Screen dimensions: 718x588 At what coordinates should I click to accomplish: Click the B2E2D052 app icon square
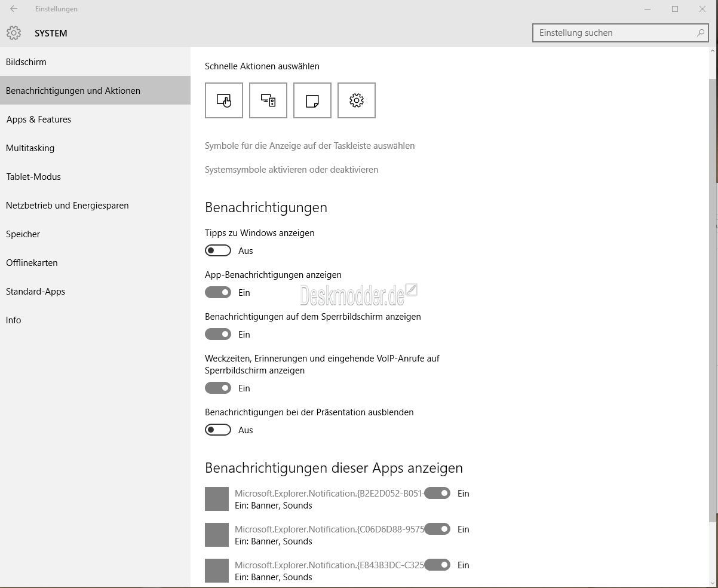click(x=217, y=499)
